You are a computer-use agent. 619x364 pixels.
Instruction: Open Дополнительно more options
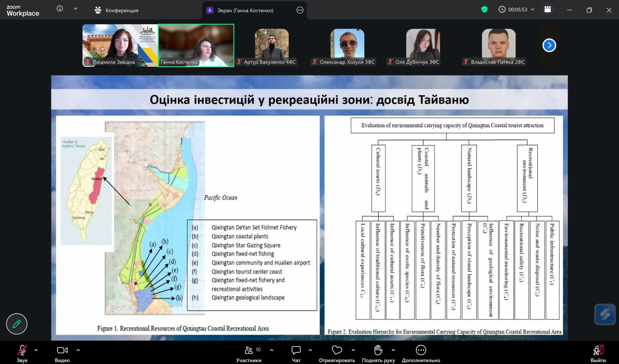421,353
